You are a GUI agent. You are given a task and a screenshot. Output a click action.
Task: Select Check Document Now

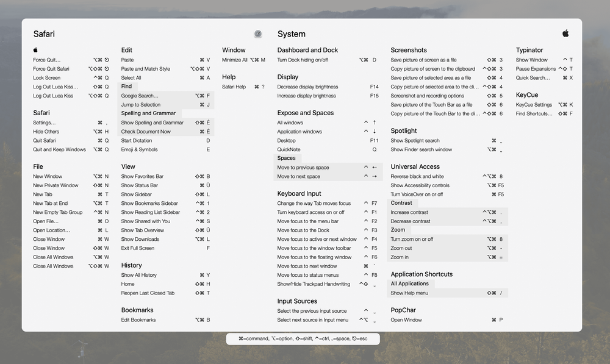[166, 132]
